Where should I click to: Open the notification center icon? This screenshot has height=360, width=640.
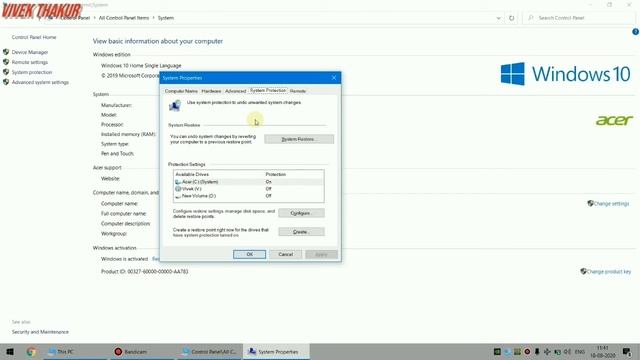(x=627, y=351)
